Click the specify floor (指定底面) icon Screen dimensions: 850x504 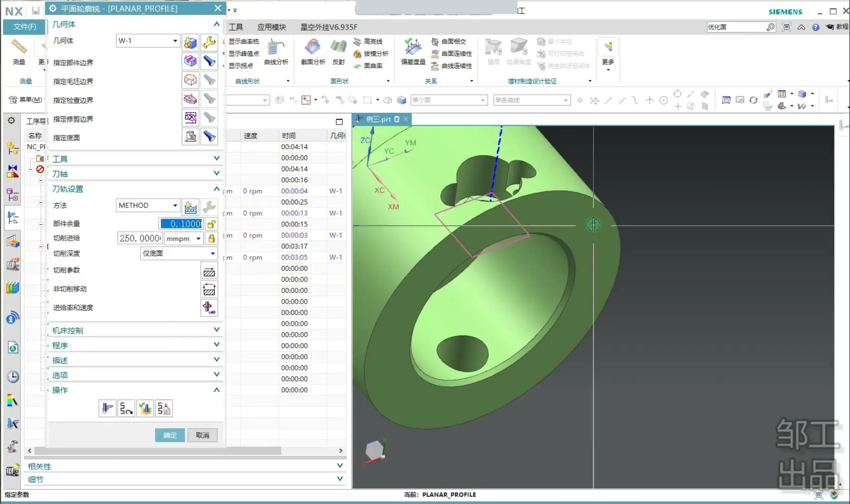click(x=190, y=136)
